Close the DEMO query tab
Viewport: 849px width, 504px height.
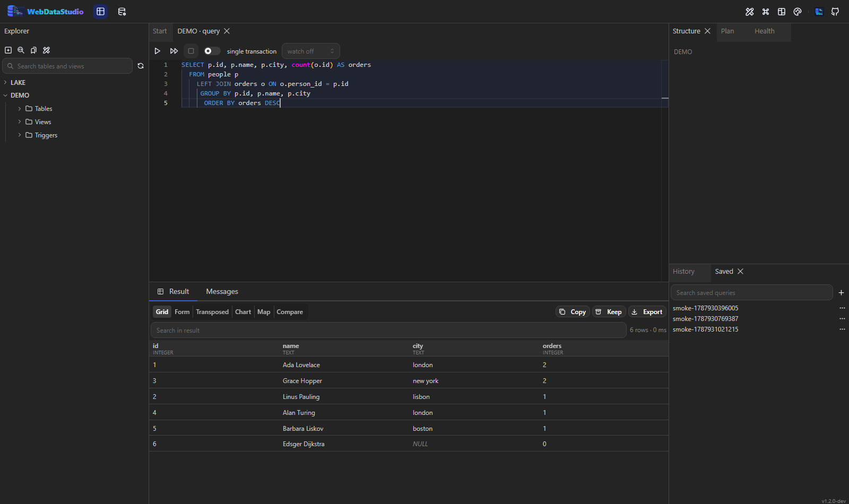click(227, 31)
